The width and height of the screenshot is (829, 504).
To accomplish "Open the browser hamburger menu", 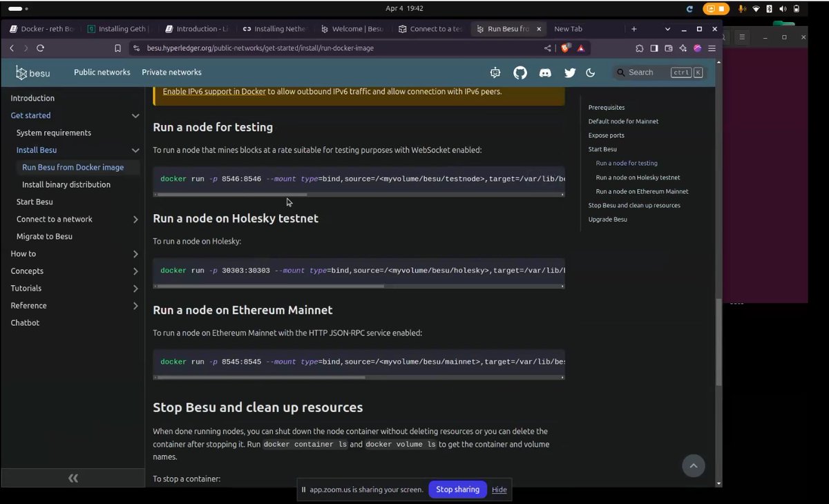I will coord(712,48).
